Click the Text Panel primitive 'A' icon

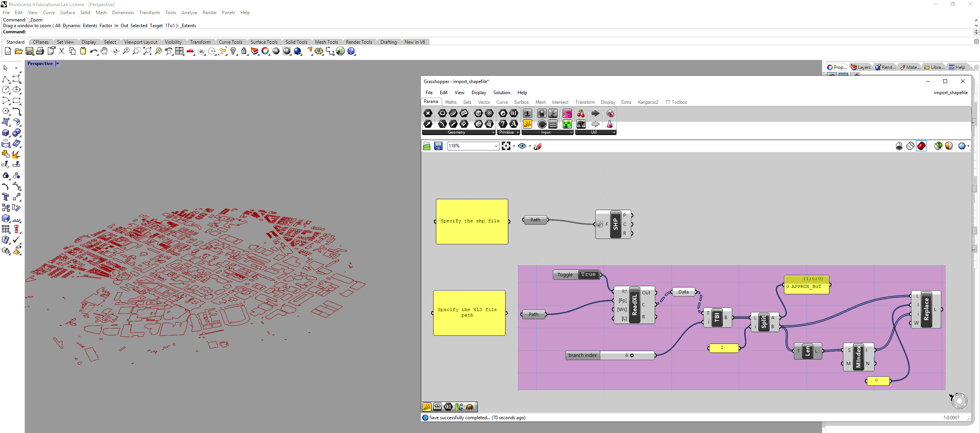coord(514,124)
